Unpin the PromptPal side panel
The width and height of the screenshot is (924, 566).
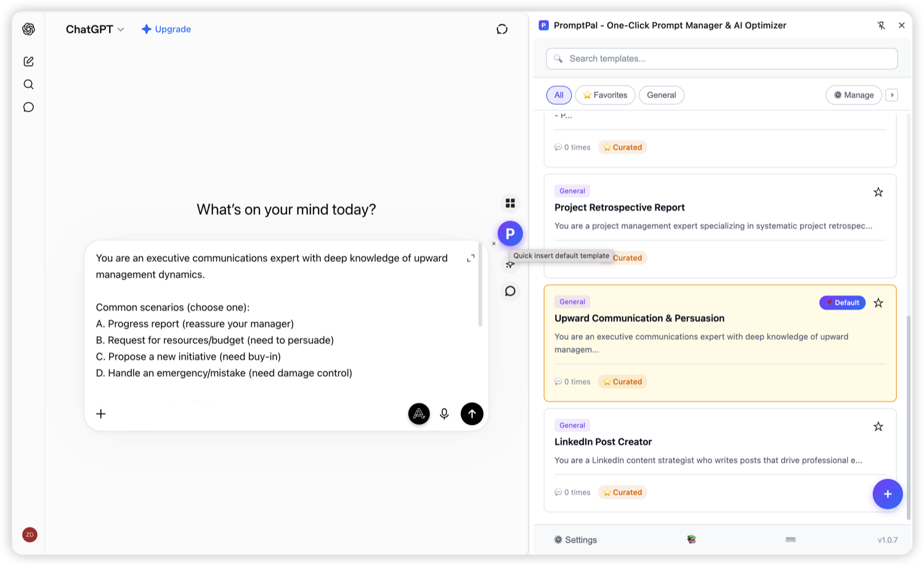pyautogui.click(x=881, y=25)
